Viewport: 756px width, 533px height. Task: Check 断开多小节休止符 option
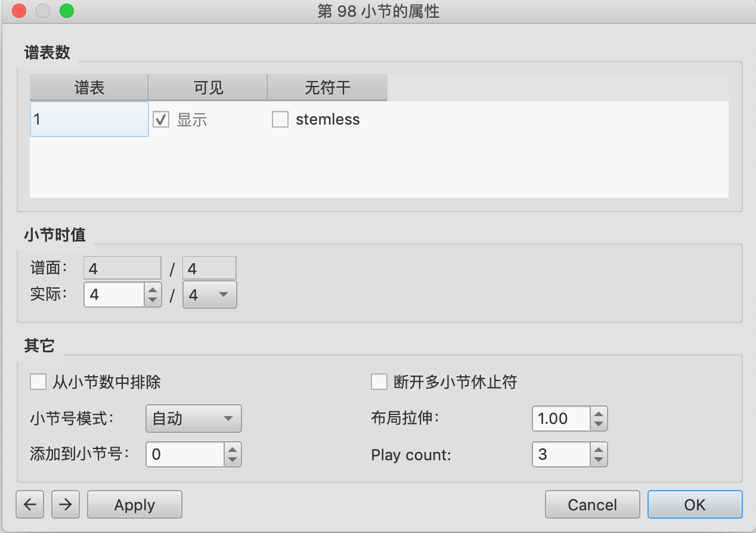tap(379, 382)
